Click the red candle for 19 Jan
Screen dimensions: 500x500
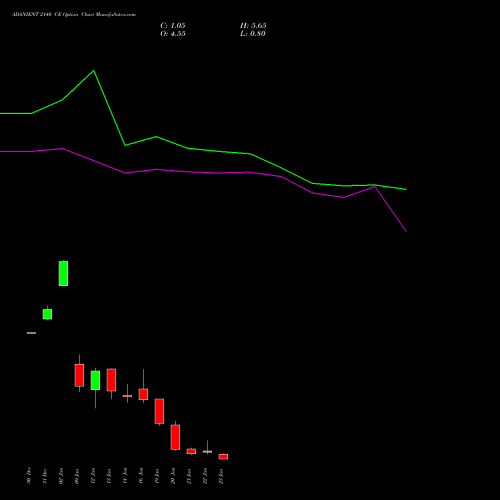[159, 411]
